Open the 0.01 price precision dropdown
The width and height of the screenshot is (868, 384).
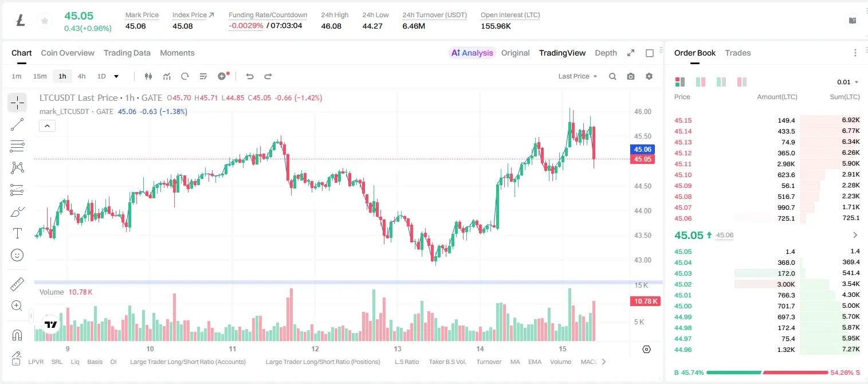pyautogui.click(x=848, y=82)
